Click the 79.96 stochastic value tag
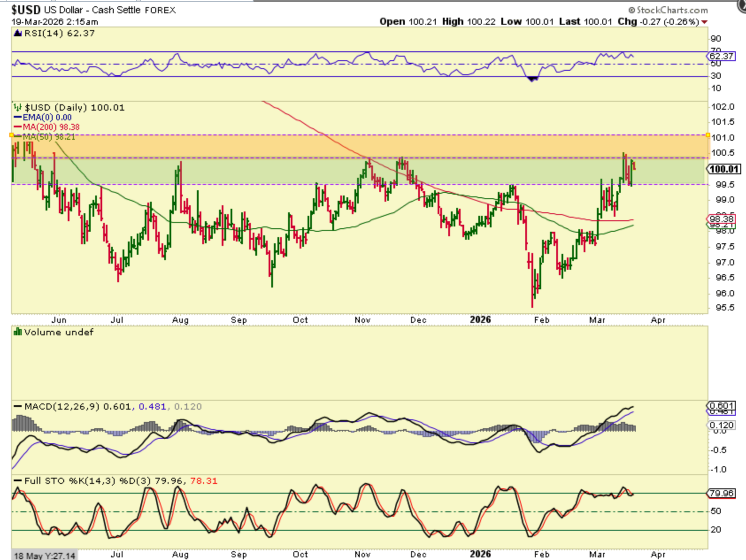746x560 pixels. (x=721, y=493)
